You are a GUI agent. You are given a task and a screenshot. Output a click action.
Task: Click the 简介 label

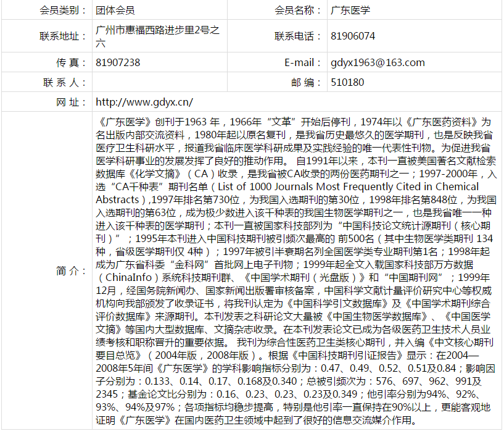[71, 271]
